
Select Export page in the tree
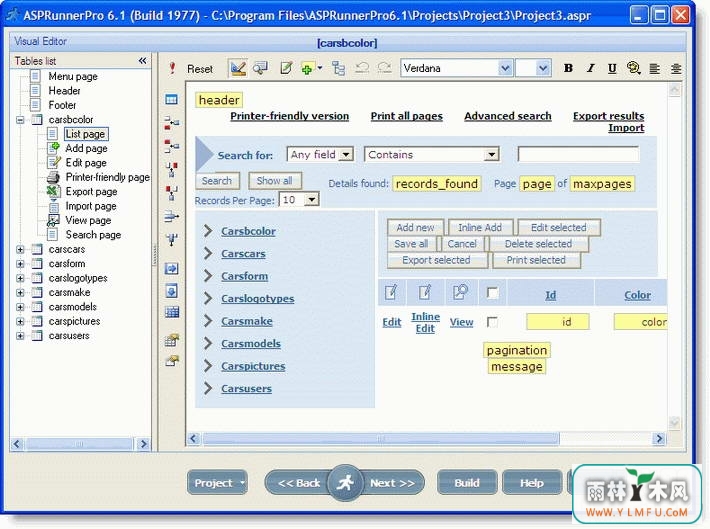pos(91,192)
